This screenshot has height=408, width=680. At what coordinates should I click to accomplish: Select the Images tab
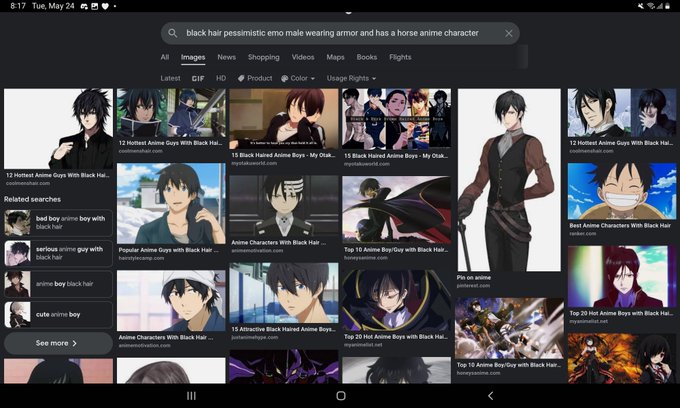click(x=193, y=57)
